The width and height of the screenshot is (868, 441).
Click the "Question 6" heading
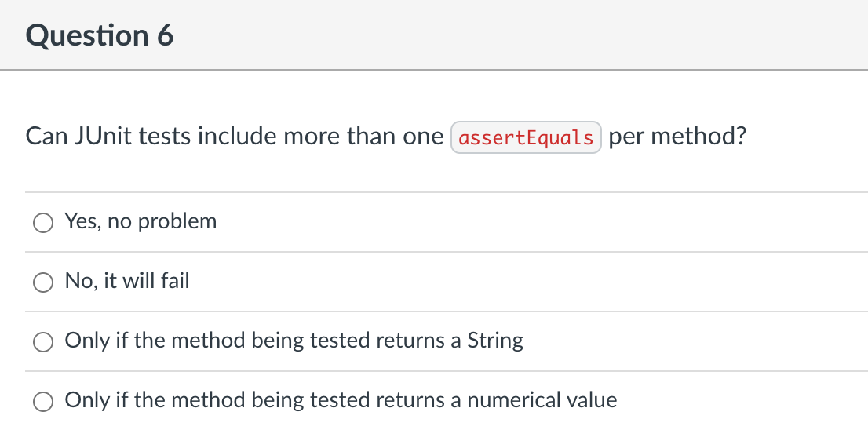99,36
